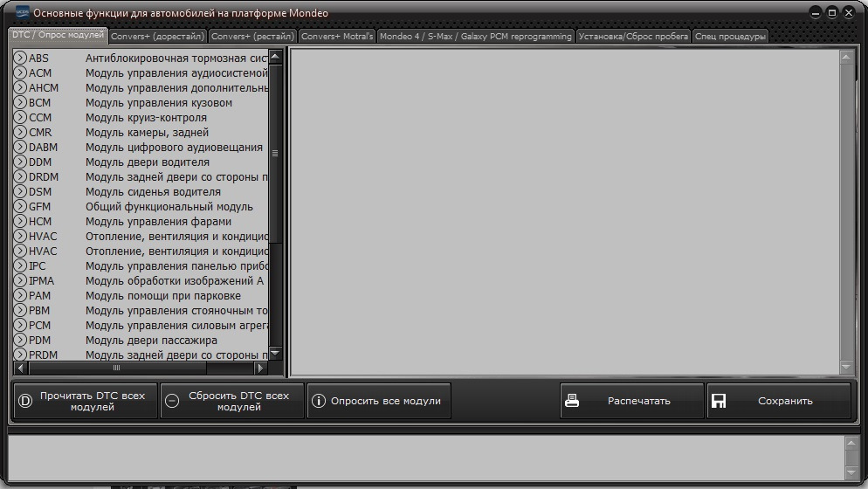Screen dimensions: 868x489
Task: Click the arrow icon beside HCM module
Action: point(20,221)
